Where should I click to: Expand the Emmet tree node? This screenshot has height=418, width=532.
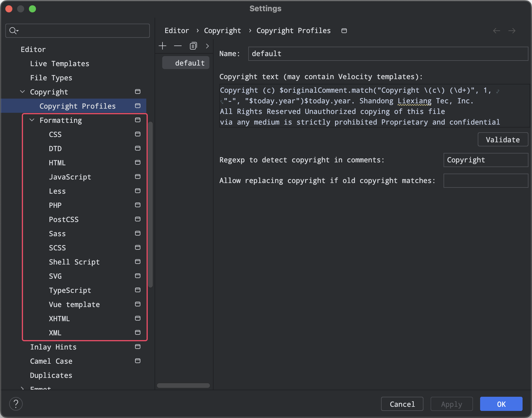(x=22, y=388)
